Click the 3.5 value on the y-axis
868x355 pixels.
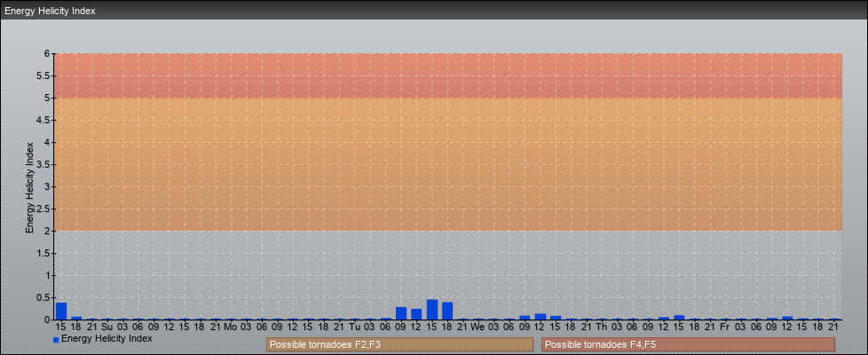(44, 164)
